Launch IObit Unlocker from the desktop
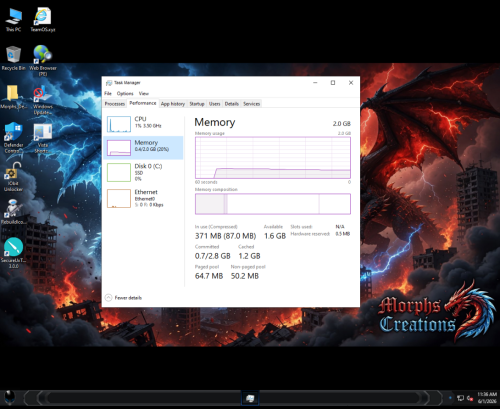Screen dimensions: 500x409 tap(13, 177)
